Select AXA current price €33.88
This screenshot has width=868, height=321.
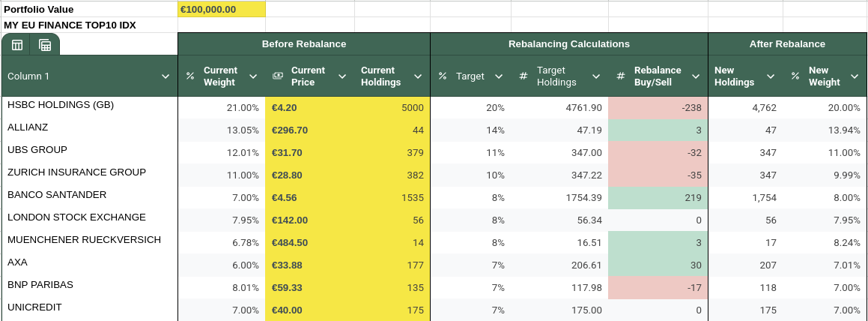pyautogui.click(x=310, y=265)
